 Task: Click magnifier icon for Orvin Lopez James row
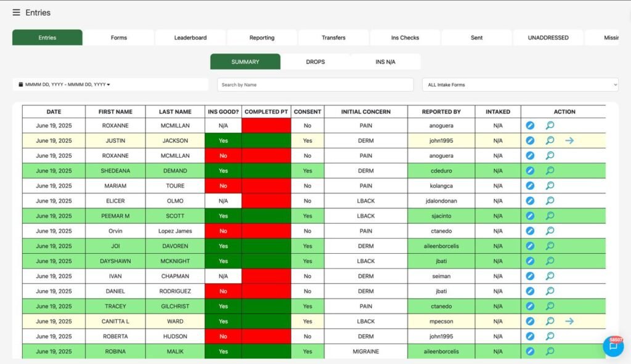tap(550, 231)
